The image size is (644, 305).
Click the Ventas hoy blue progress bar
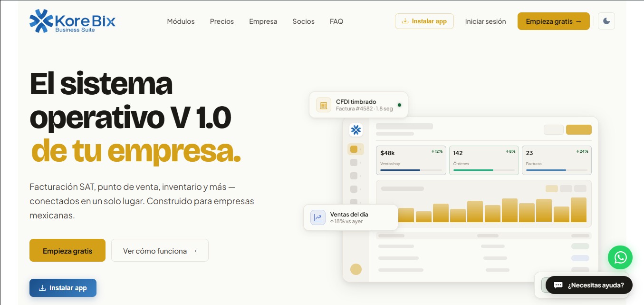[400, 170]
